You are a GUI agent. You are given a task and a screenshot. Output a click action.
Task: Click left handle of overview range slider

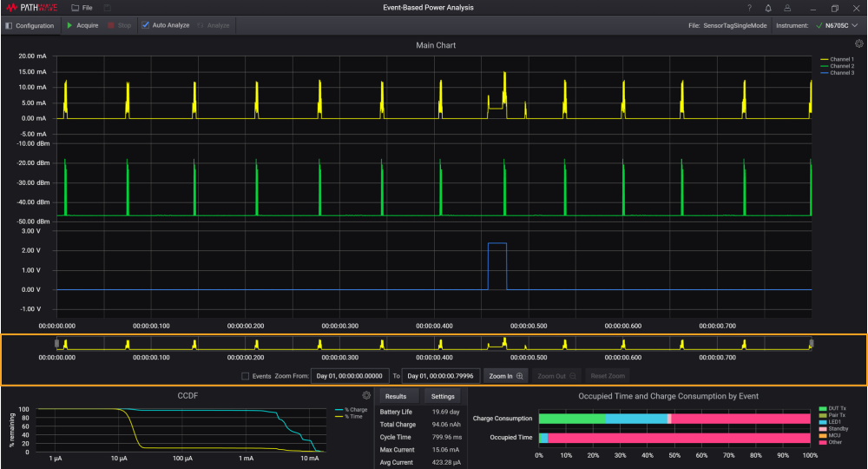pyautogui.click(x=57, y=344)
